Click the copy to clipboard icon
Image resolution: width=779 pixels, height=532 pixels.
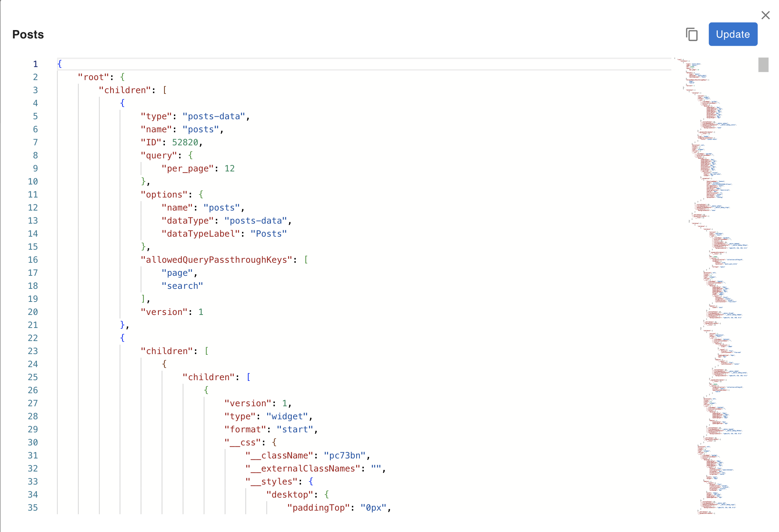[691, 34]
